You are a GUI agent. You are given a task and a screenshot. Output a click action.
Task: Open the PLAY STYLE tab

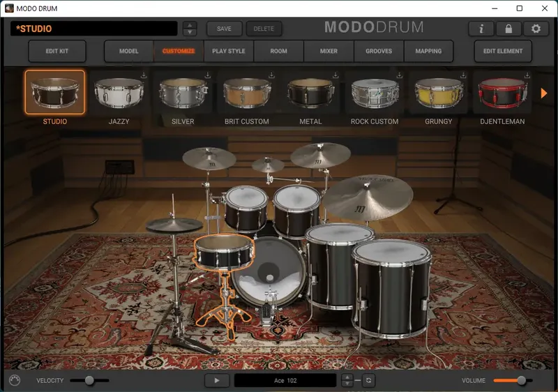229,51
